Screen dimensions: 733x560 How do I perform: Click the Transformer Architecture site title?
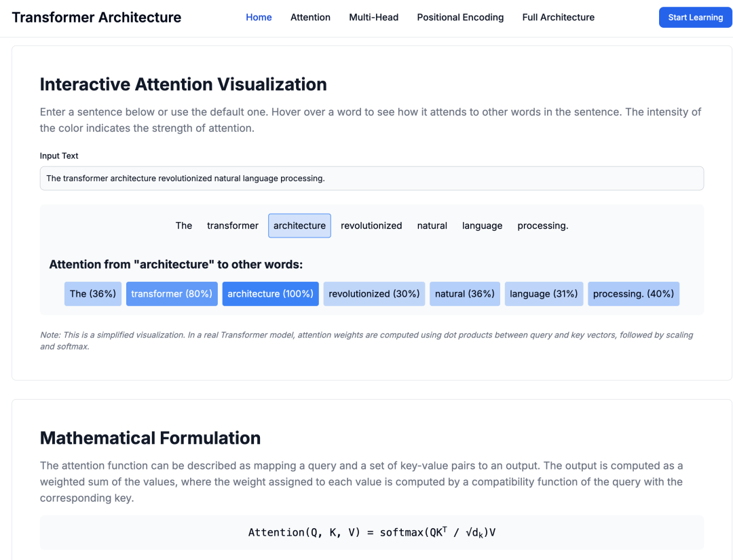96,18
